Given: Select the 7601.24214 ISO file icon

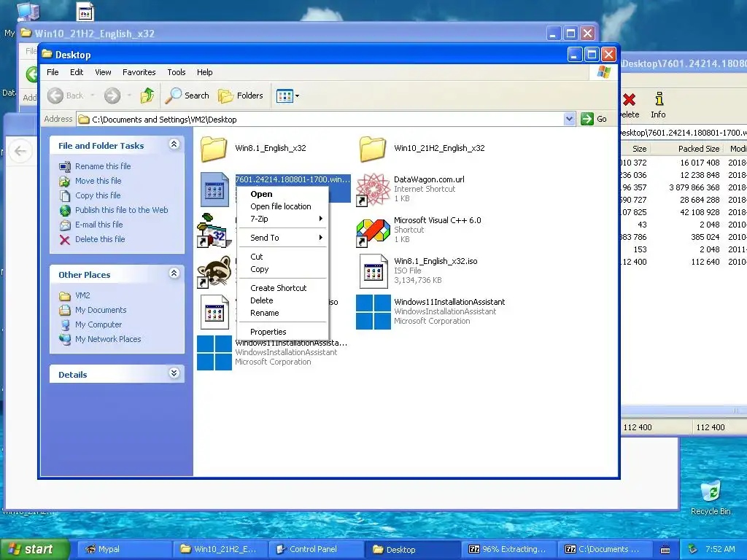Looking at the screenshot, I should pos(214,190).
